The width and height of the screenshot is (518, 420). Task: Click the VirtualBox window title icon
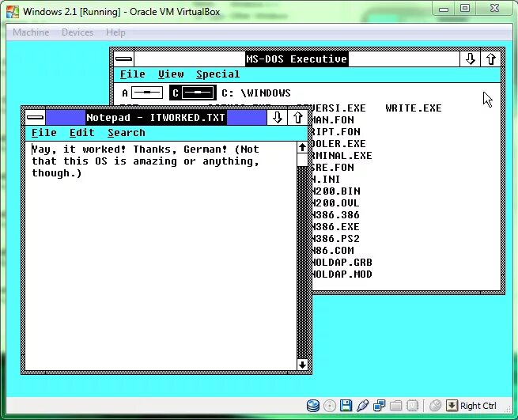(13, 12)
